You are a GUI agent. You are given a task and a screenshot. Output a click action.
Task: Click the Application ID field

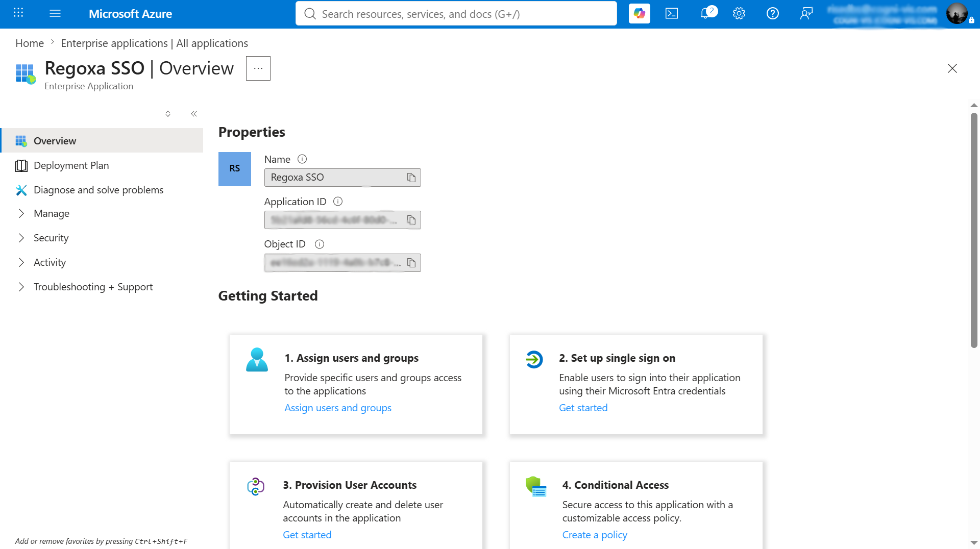click(342, 220)
